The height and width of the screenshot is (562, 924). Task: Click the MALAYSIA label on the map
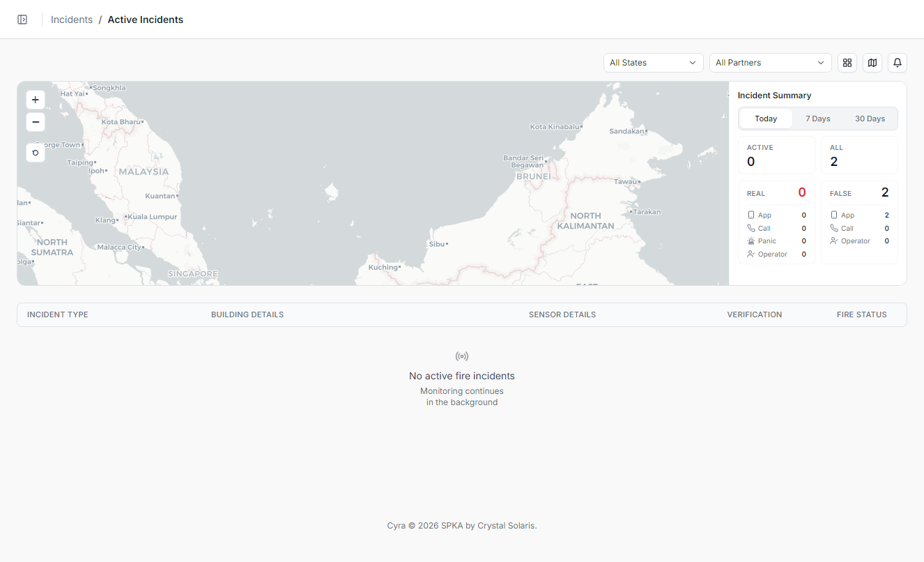tap(144, 172)
